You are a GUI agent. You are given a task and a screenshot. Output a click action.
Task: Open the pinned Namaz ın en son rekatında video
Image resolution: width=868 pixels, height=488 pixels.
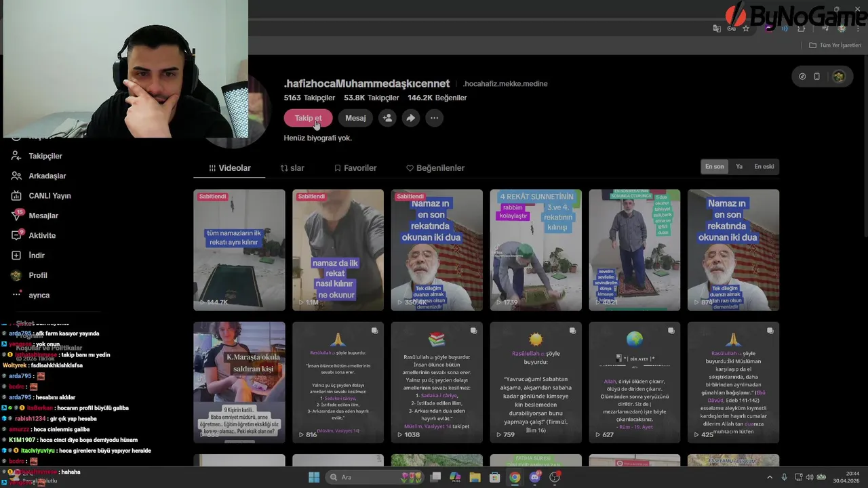tap(437, 250)
